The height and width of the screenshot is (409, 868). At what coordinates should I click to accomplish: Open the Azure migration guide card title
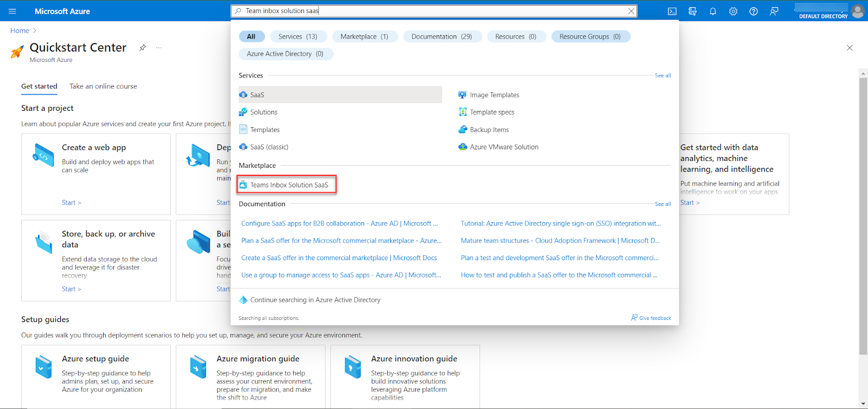point(258,358)
